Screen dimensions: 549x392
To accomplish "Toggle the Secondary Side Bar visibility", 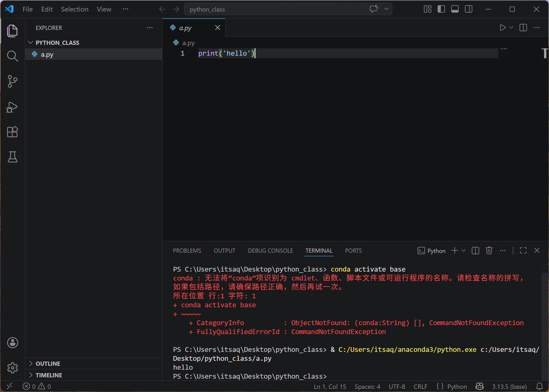I will coord(469,9).
